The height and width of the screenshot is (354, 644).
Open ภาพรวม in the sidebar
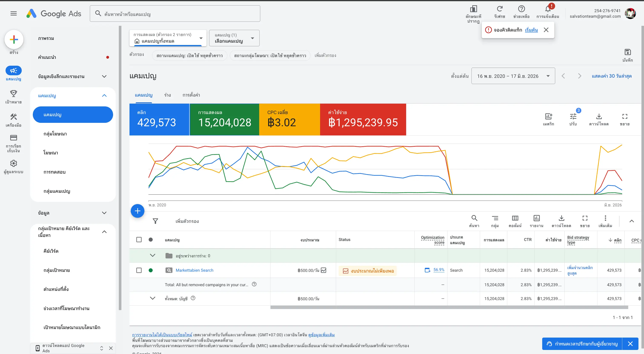tap(46, 38)
